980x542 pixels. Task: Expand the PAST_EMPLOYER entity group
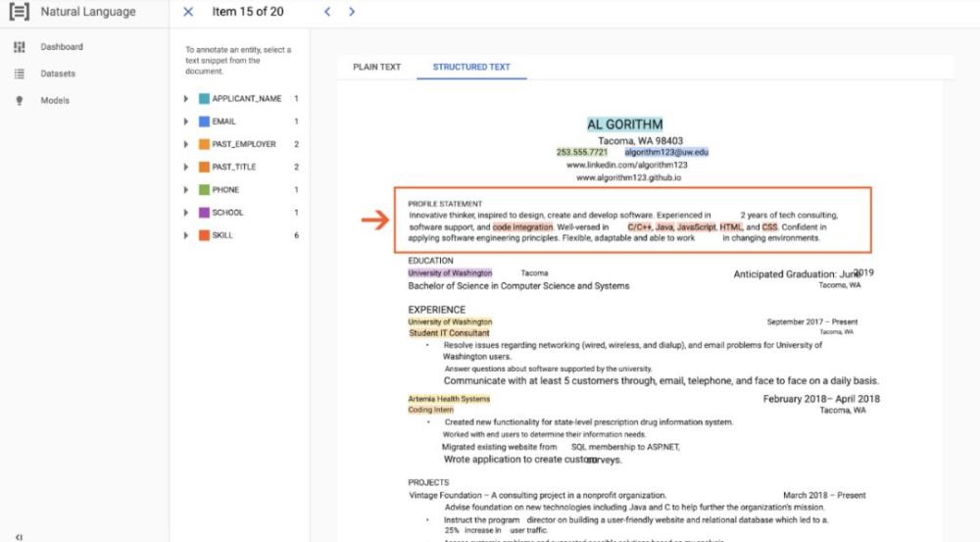pyautogui.click(x=185, y=144)
